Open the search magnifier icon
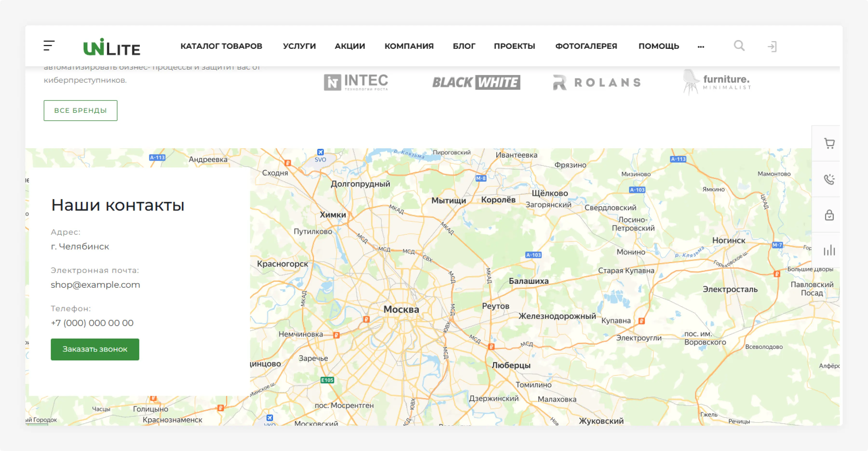Screen dimensions: 868x451 (739, 46)
